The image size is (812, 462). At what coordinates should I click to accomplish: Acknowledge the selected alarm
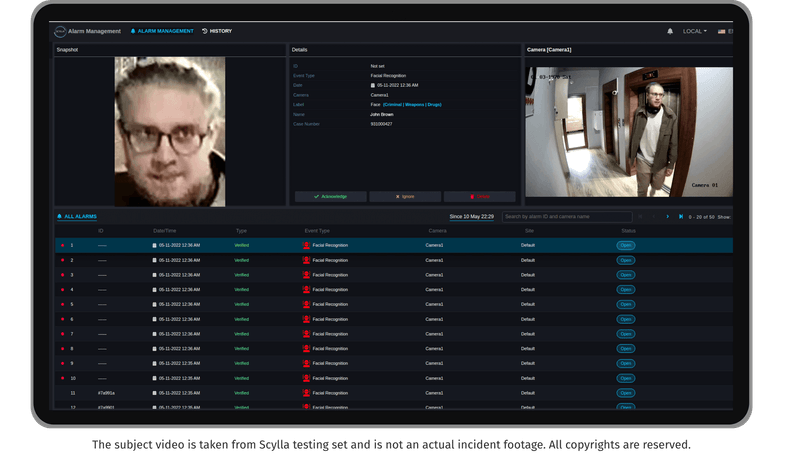(330, 197)
